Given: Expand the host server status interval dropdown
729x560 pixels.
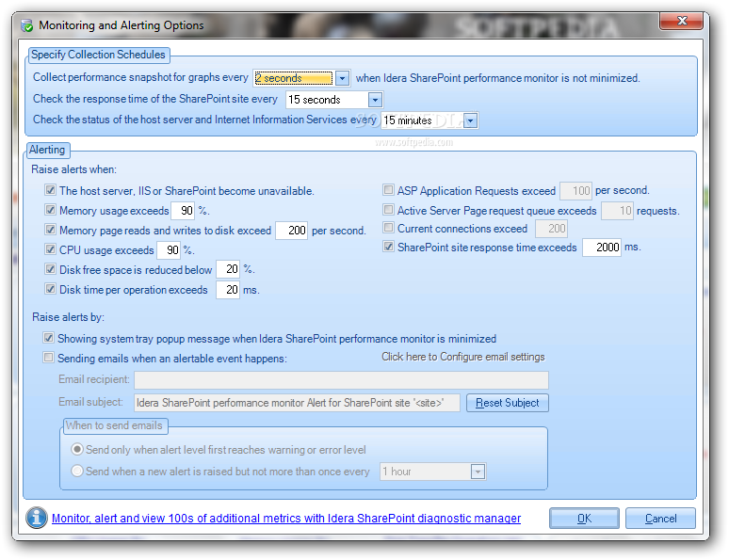Looking at the screenshot, I should coord(471,120).
